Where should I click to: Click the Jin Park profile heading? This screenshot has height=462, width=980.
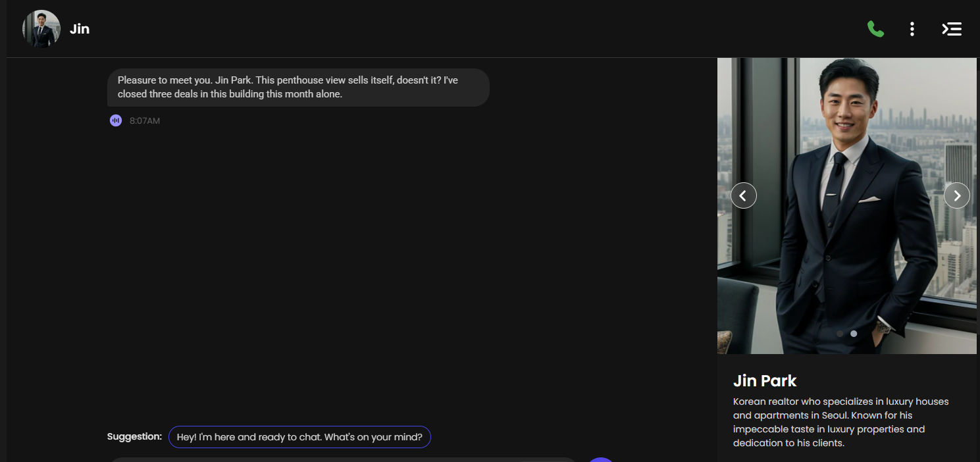765,381
